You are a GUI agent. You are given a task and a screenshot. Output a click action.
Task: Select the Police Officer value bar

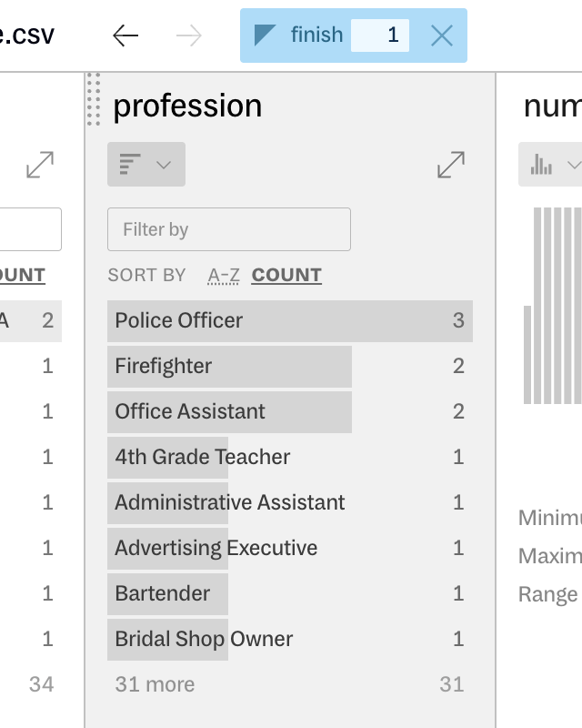point(273,320)
